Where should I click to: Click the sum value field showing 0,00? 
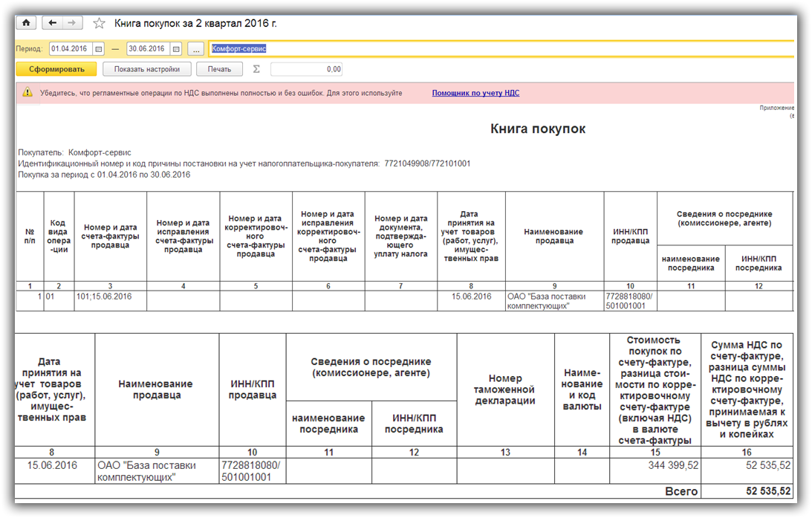point(306,69)
